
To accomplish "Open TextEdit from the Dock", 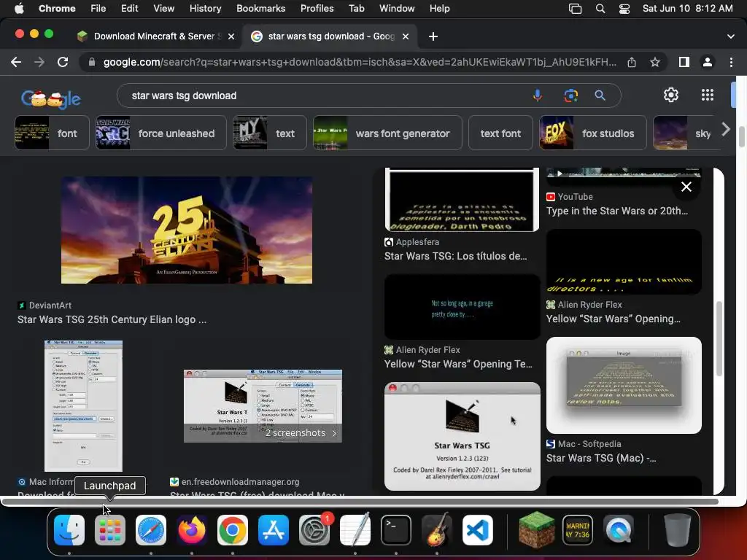I will (x=355, y=530).
